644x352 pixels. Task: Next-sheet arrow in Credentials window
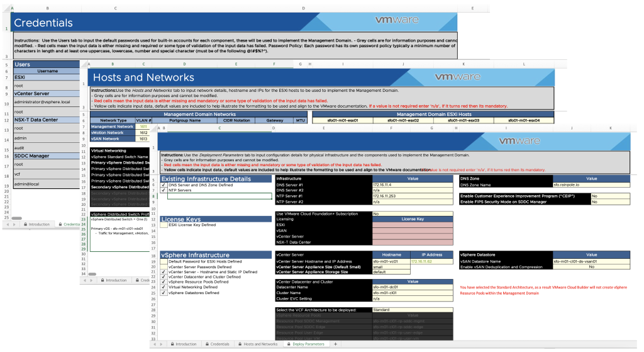(14, 225)
